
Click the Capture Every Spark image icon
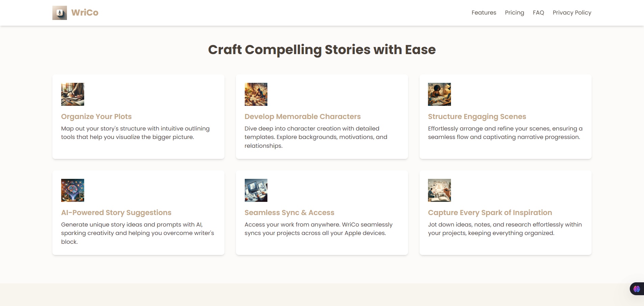point(439,190)
